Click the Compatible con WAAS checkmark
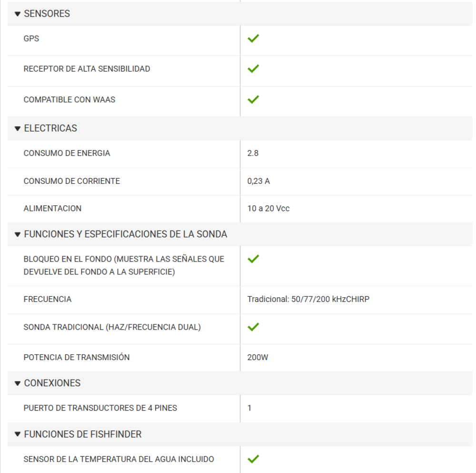The width and height of the screenshot is (476, 473). tap(253, 100)
